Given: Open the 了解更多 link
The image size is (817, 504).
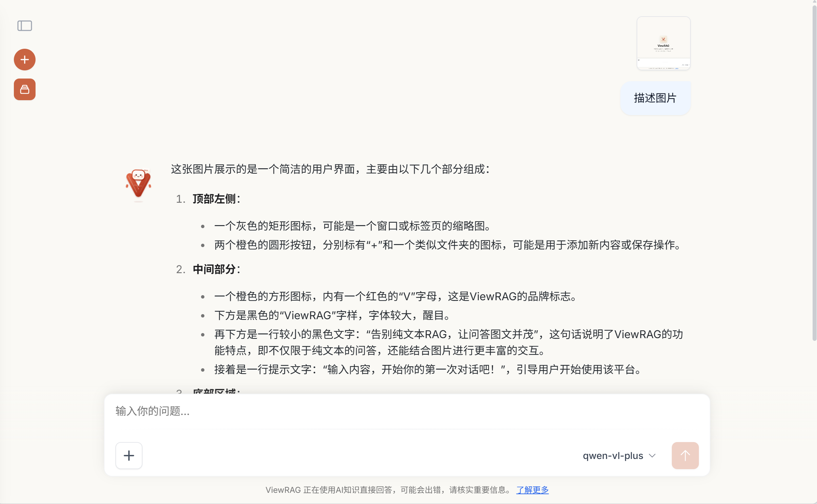Looking at the screenshot, I should pyautogui.click(x=532, y=490).
